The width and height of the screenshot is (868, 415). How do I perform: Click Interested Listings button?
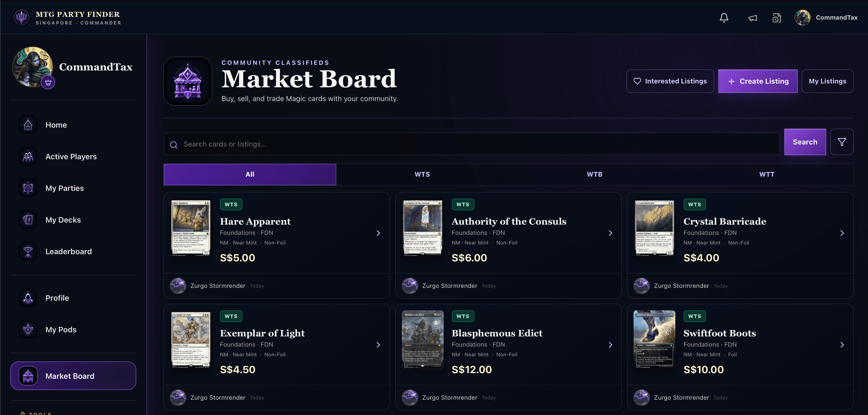point(670,81)
